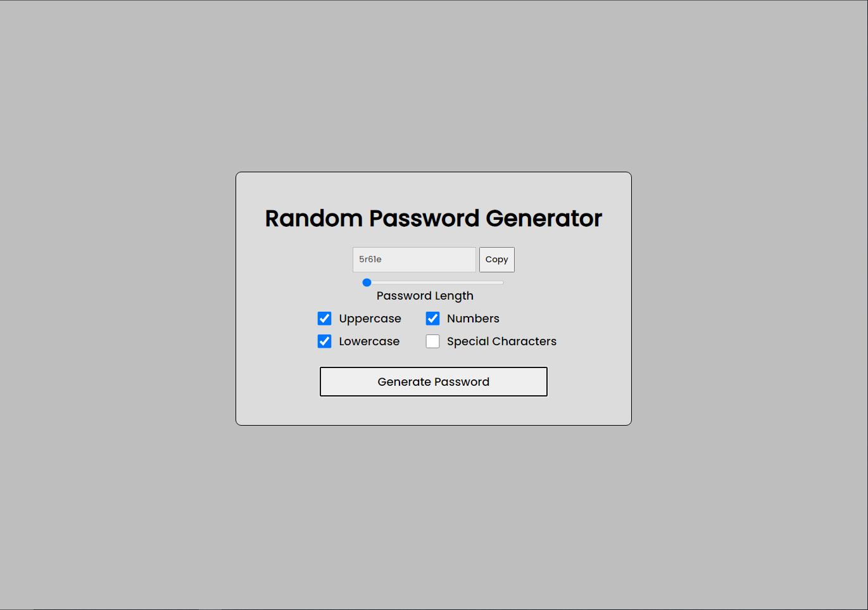Viewport: 868px width, 610px height.
Task: Click the middle of the length slider track
Action: pyautogui.click(x=433, y=283)
